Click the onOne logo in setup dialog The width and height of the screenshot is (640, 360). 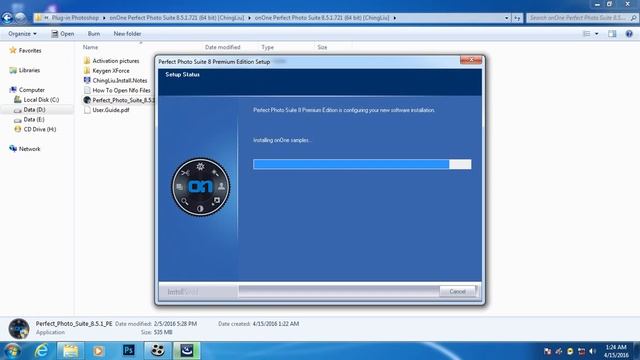[x=200, y=187]
